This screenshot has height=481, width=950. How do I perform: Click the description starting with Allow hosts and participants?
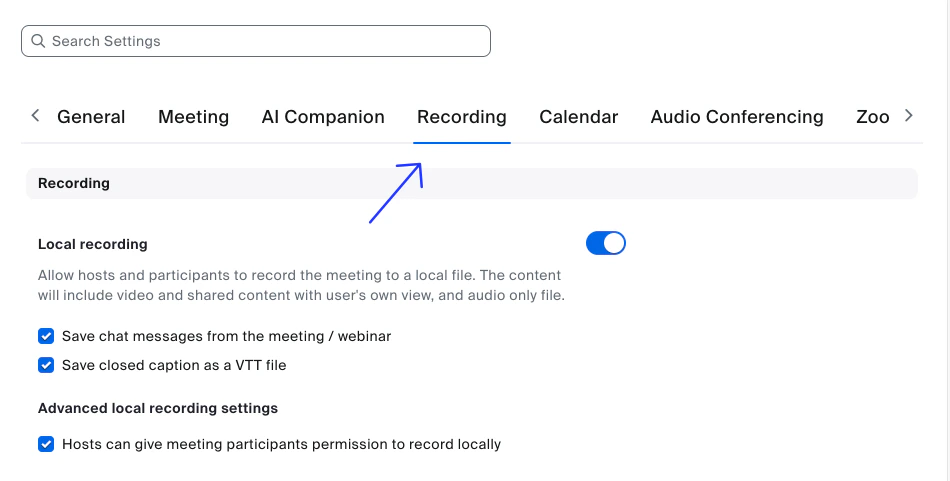tap(301, 285)
